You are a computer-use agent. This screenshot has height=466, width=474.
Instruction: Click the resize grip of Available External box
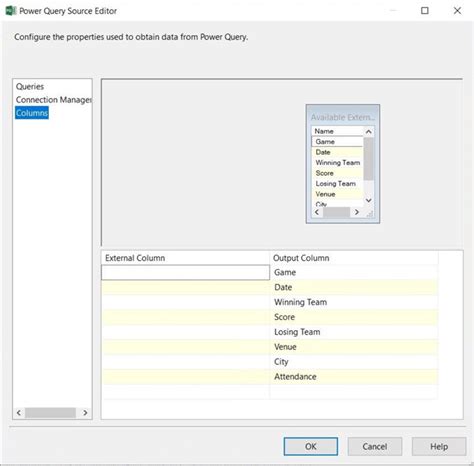pyautogui.click(x=369, y=214)
